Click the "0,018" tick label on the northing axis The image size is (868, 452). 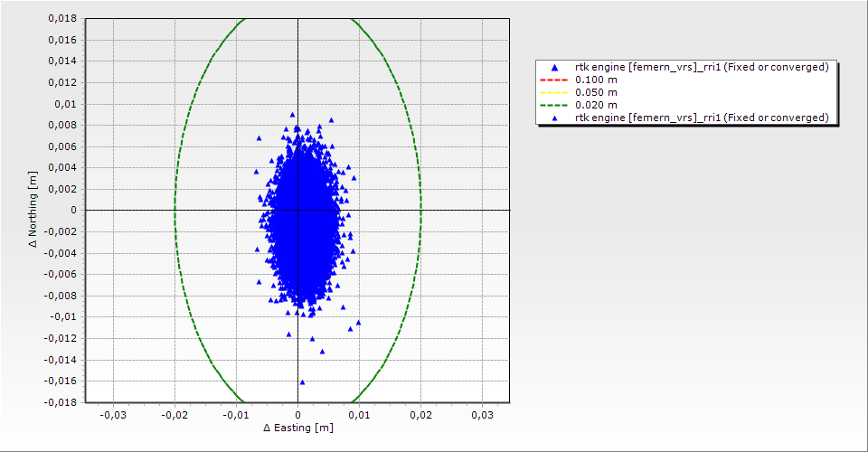[64, 18]
